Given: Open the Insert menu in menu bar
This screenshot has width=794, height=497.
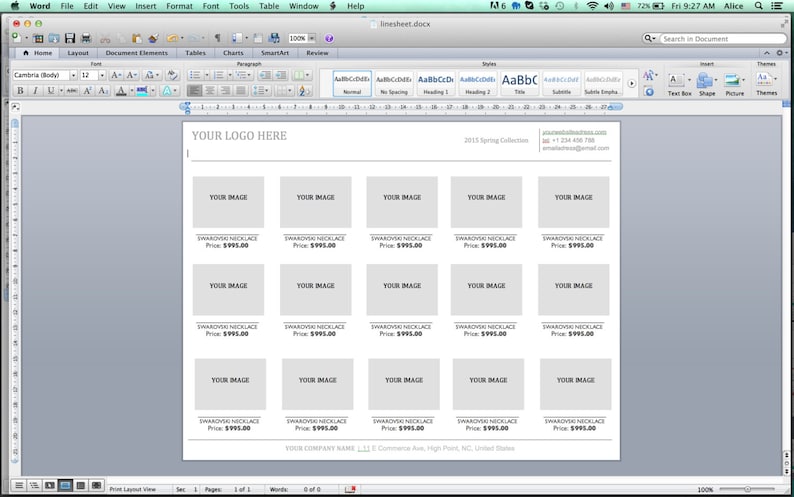Looking at the screenshot, I should pyautogui.click(x=146, y=6).
